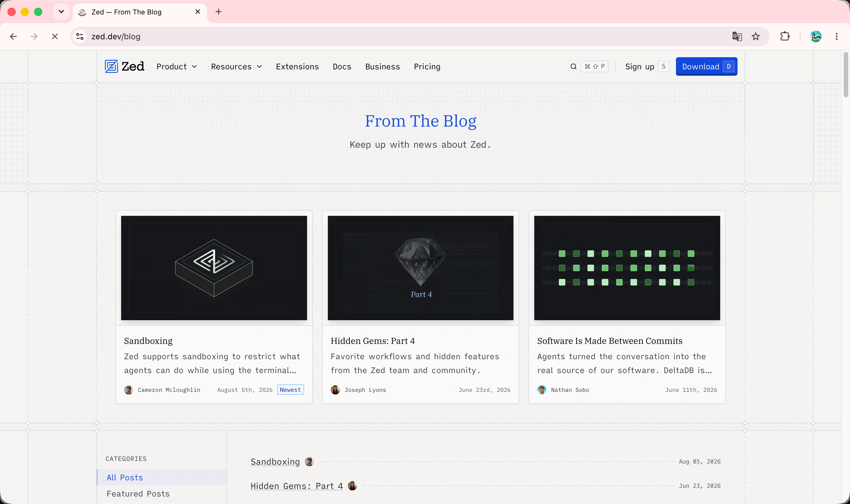
Task: Select the All Posts category
Action: tap(162, 477)
